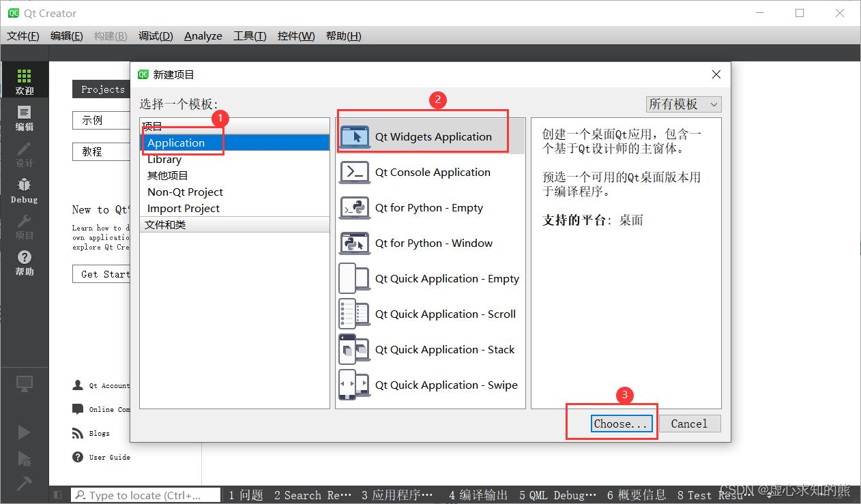
Task: Click the Run play arrow icon
Action: click(x=24, y=432)
